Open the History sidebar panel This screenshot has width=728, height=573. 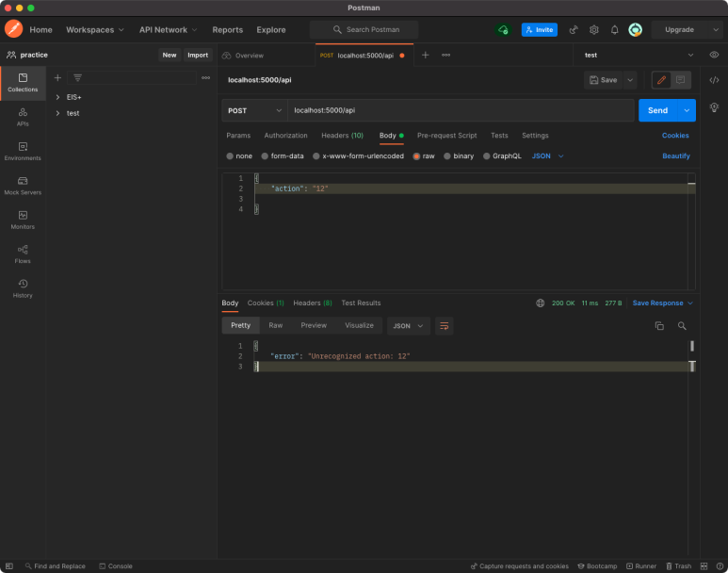point(23,288)
